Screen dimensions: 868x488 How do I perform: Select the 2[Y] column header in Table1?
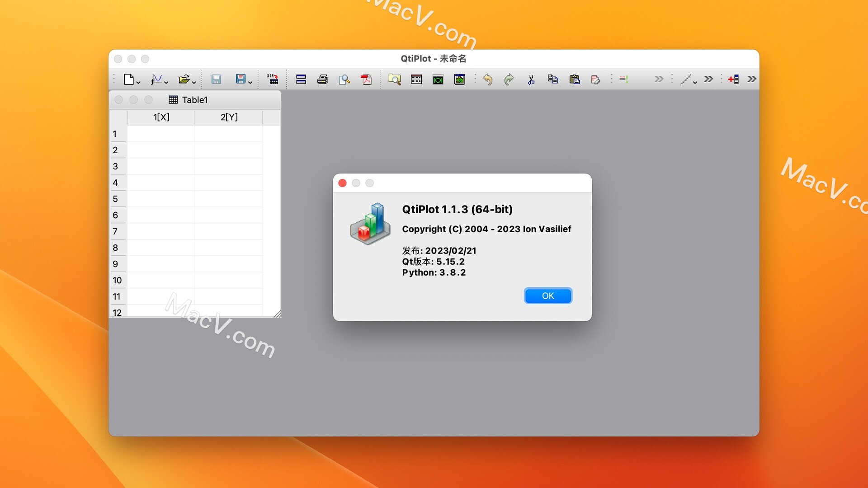229,117
